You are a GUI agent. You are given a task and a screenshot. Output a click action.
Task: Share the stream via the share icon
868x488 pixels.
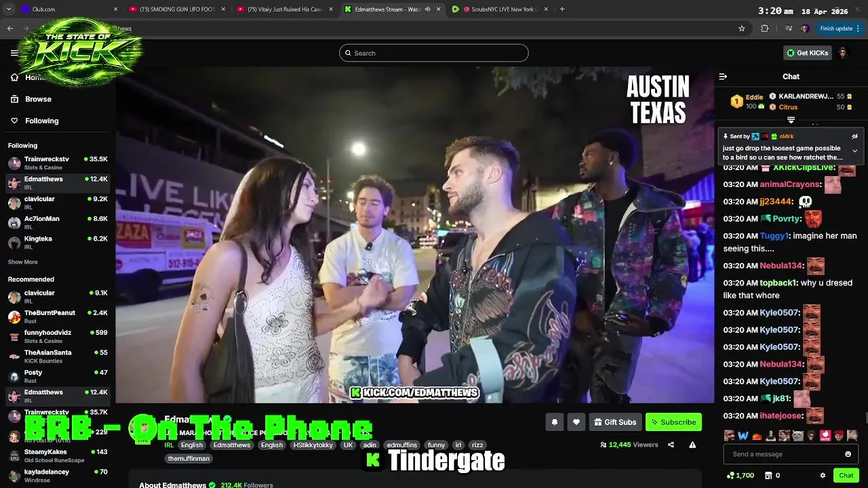coord(671,445)
